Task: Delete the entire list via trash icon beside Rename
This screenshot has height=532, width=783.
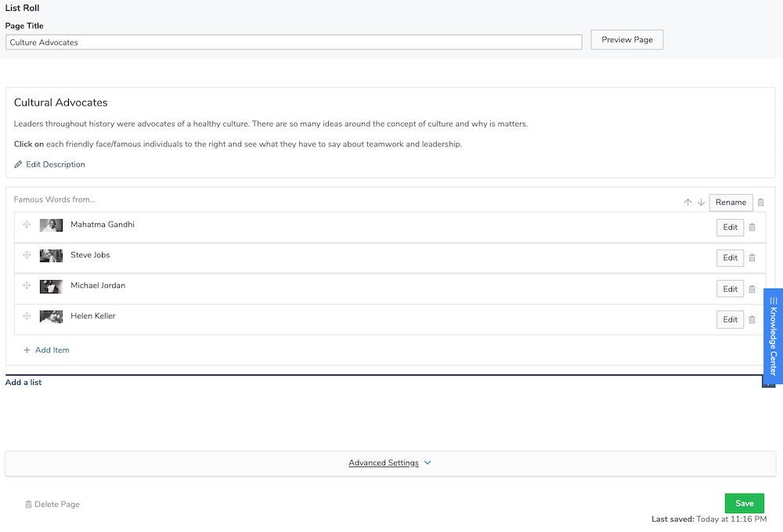Action: click(760, 202)
